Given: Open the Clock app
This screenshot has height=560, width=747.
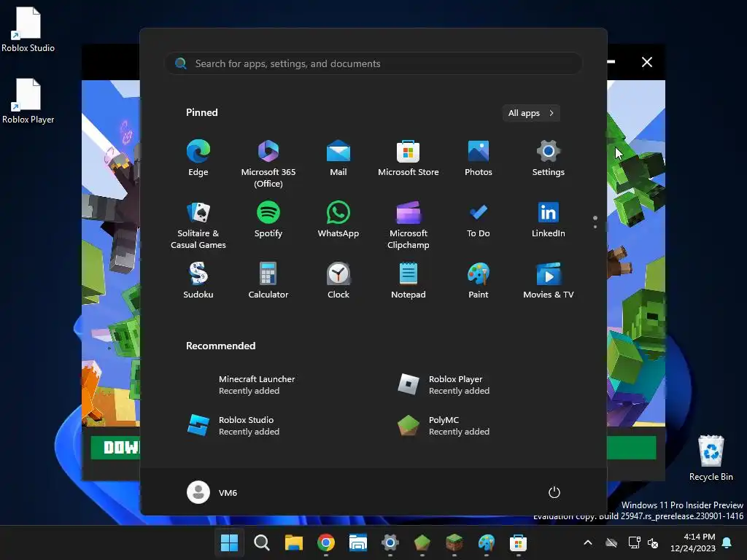Looking at the screenshot, I should point(338,281).
